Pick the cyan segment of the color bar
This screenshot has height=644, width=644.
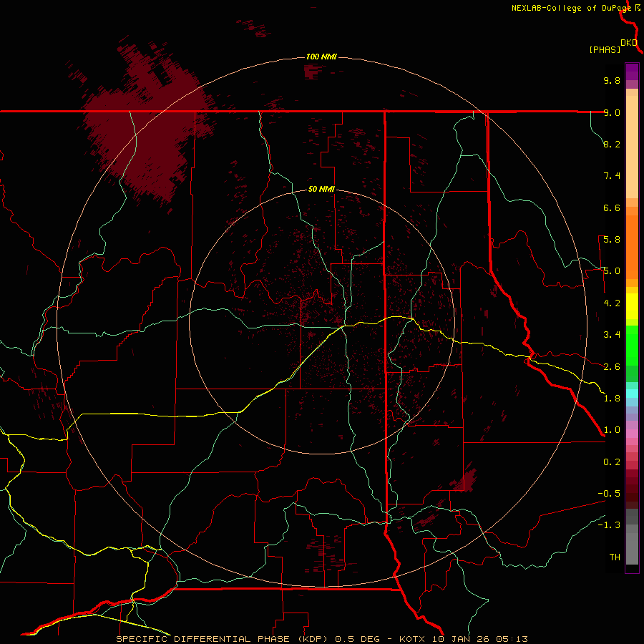point(632,394)
